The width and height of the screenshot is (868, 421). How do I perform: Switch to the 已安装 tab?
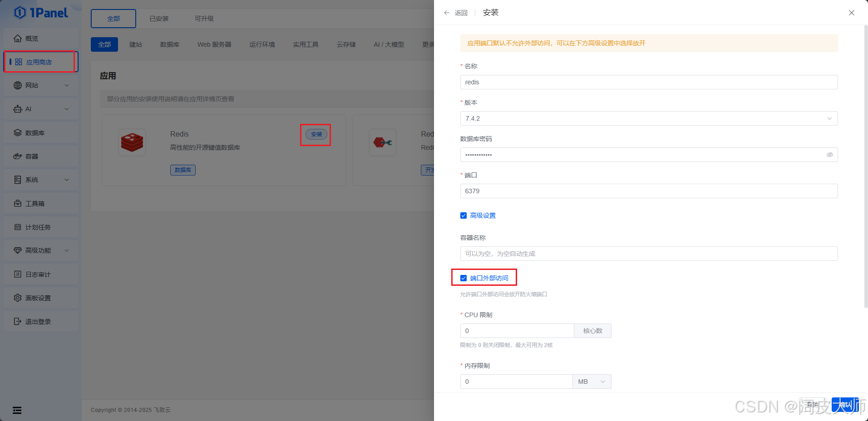(159, 19)
